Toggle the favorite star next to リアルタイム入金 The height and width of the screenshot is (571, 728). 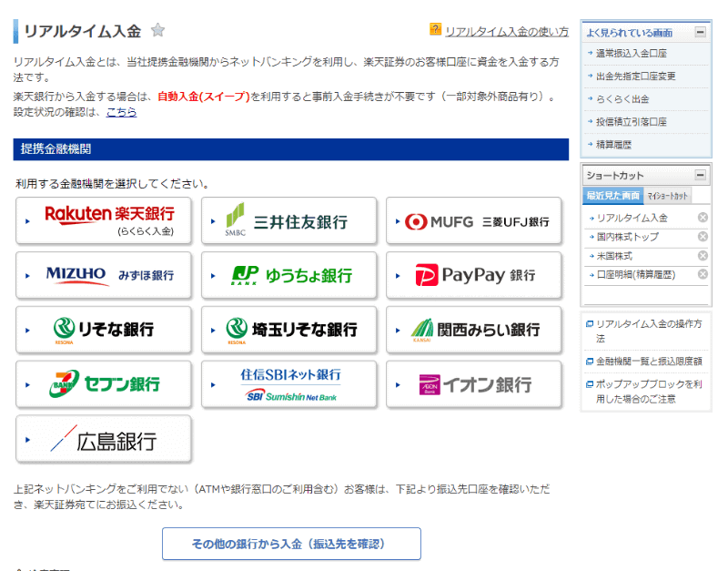click(x=157, y=30)
